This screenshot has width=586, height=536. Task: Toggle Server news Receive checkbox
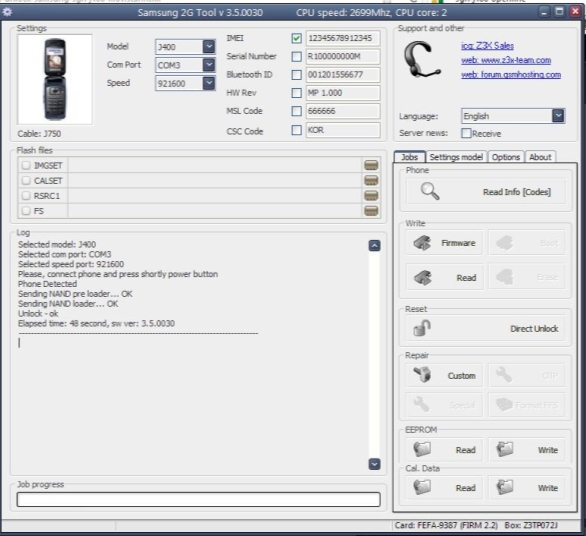point(466,133)
